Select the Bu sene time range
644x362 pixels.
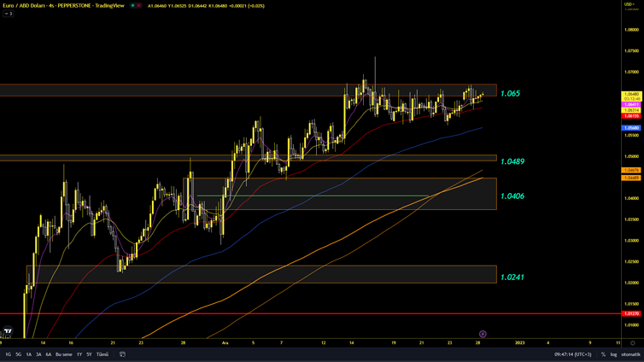[x=64, y=354]
